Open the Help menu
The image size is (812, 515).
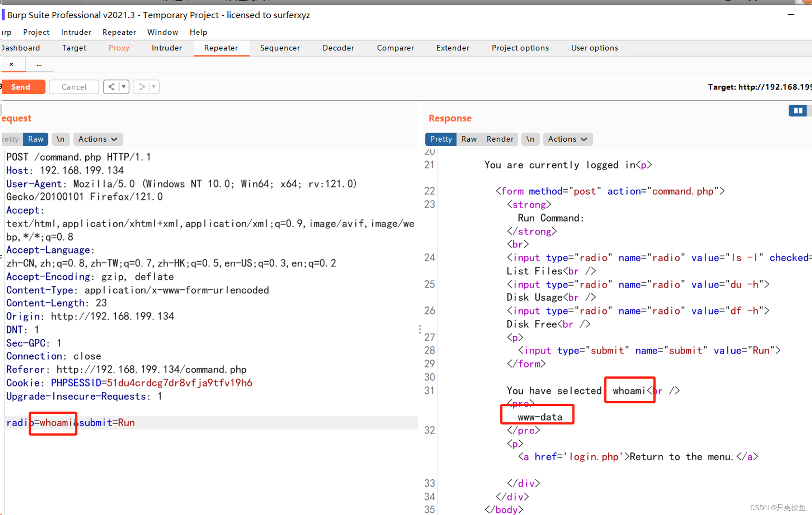click(199, 32)
